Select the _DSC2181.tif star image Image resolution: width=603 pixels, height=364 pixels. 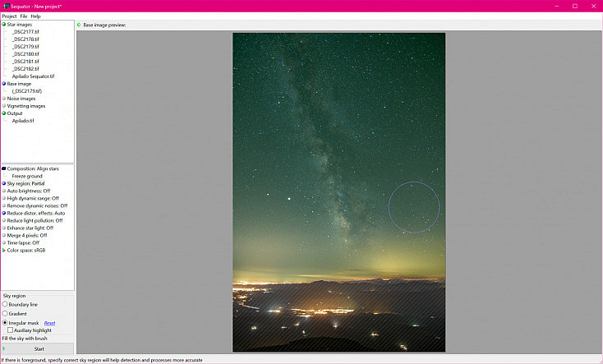point(25,61)
